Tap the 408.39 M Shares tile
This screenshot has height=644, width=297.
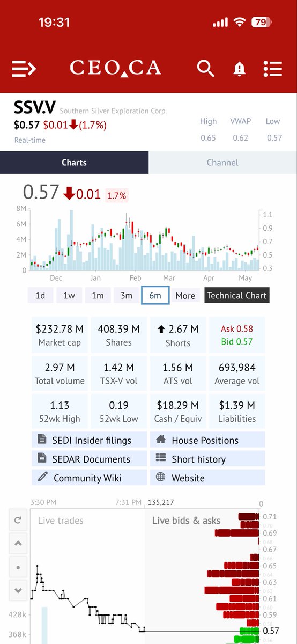pos(119,335)
